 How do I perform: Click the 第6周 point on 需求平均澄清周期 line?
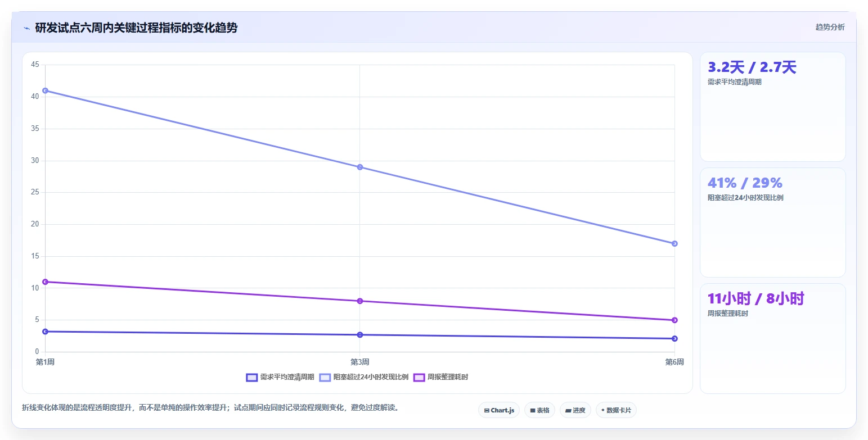[x=674, y=338]
